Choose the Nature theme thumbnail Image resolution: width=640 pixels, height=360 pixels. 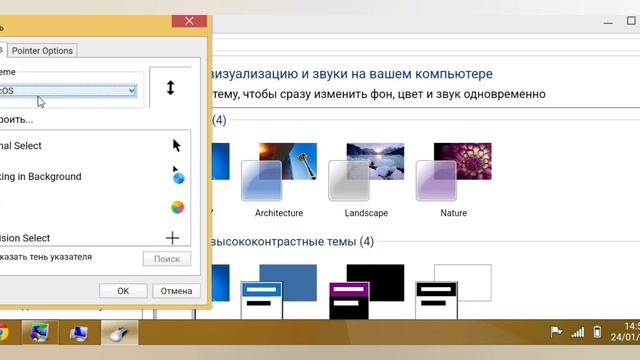point(453,171)
